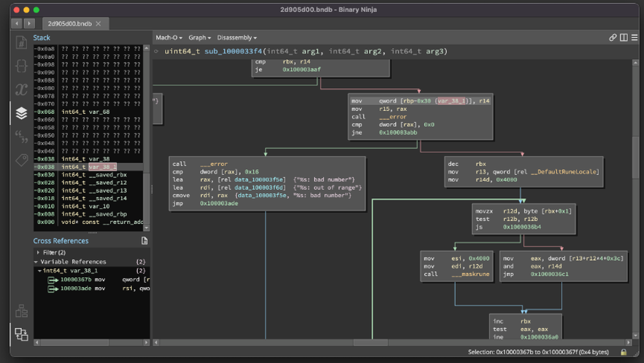Toggle split pane icon in the view header
Screen dimensions: 644x363
[x=623, y=37]
